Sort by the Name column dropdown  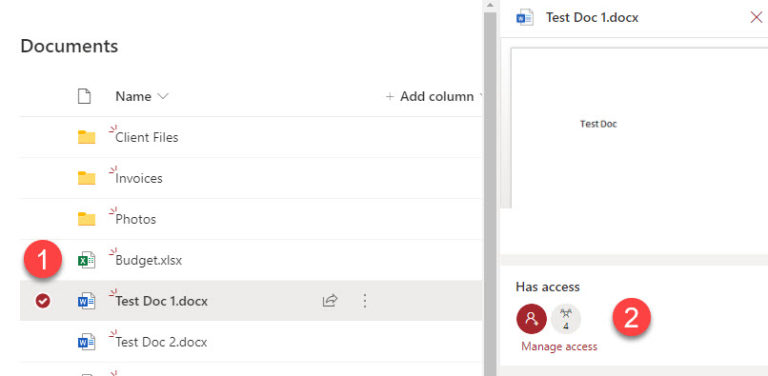click(142, 96)
